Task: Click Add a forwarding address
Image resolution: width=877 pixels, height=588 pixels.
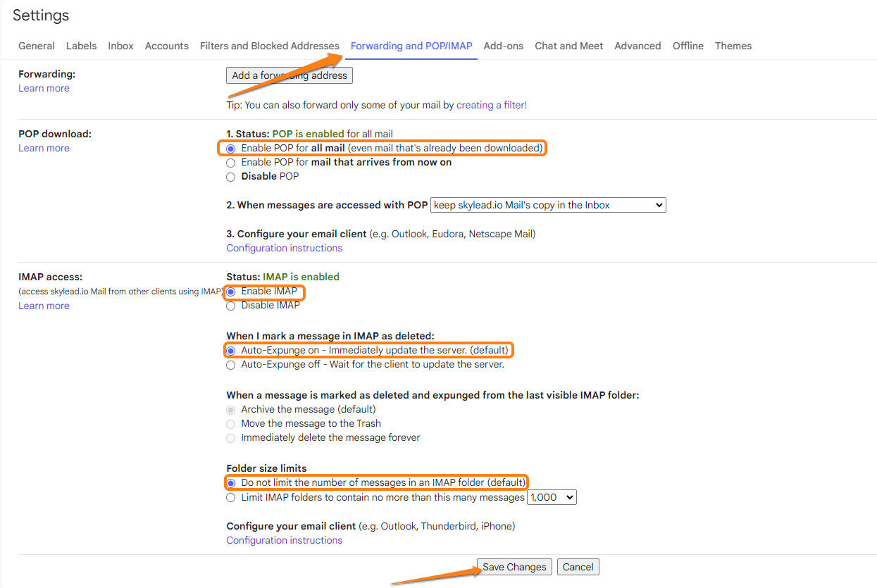Action: pos(289,75)
